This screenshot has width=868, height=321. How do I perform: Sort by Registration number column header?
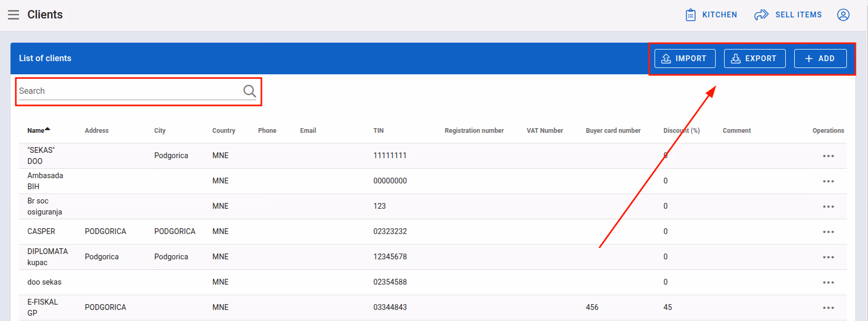click(x=474, y=130)
